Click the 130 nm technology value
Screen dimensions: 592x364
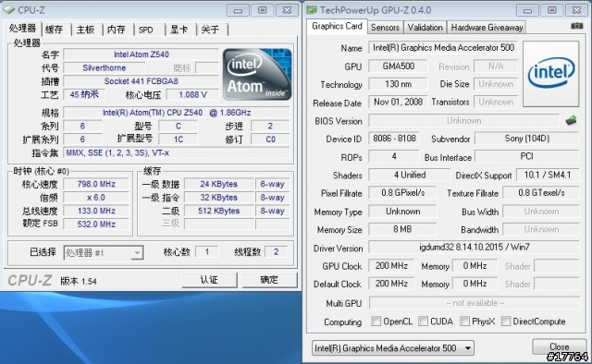(x=398, y=84)
